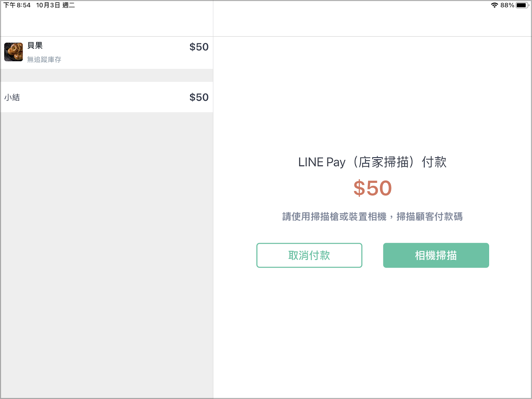Viewport: 532px width, 399px height.
Task: Tap the subtotal amount $50
Action: pyautogui.click(x=199, y=97)
